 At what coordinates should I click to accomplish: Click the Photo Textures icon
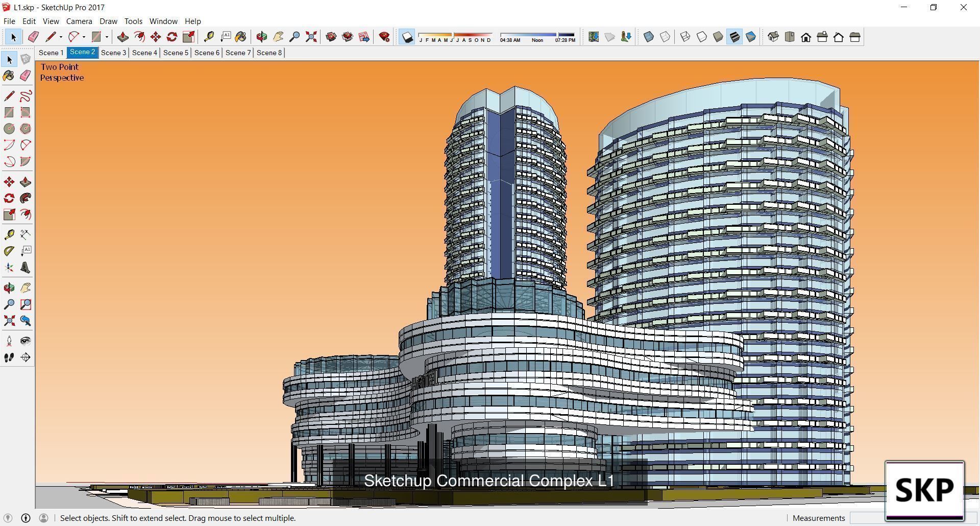[626, 37]
